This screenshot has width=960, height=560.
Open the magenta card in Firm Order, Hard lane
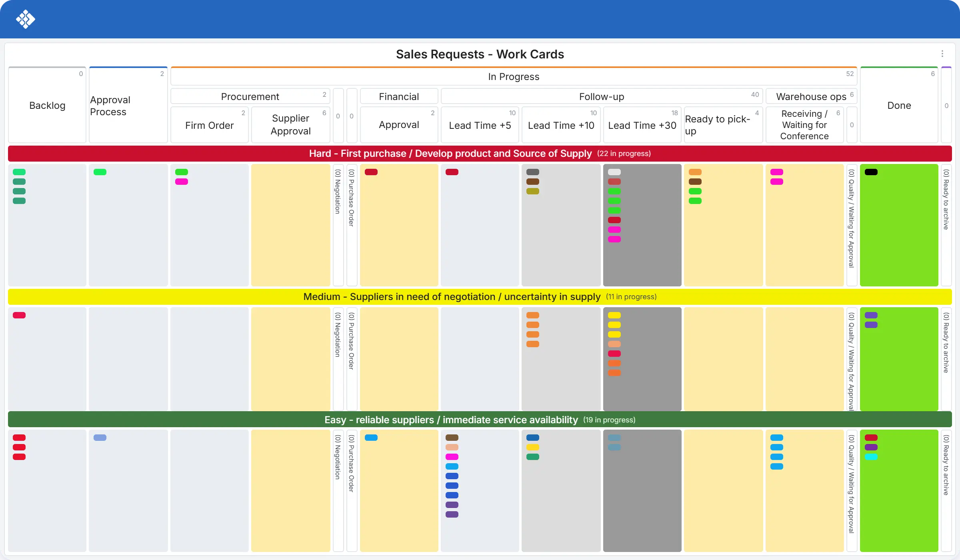click(182, 182)
